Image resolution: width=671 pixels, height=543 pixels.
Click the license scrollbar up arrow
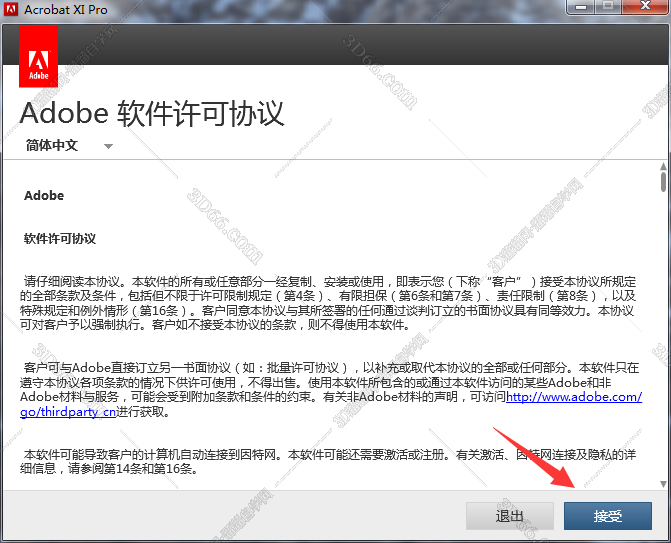click(663, 166)
